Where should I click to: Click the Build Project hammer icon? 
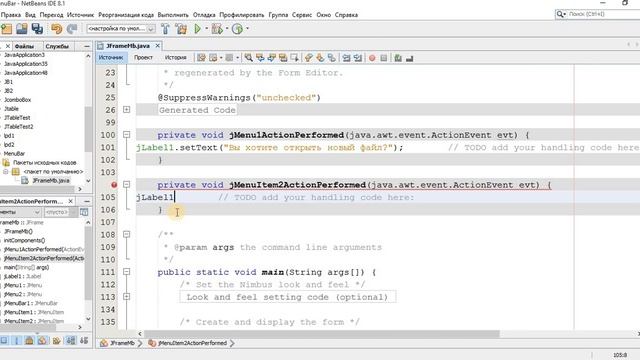165,29
